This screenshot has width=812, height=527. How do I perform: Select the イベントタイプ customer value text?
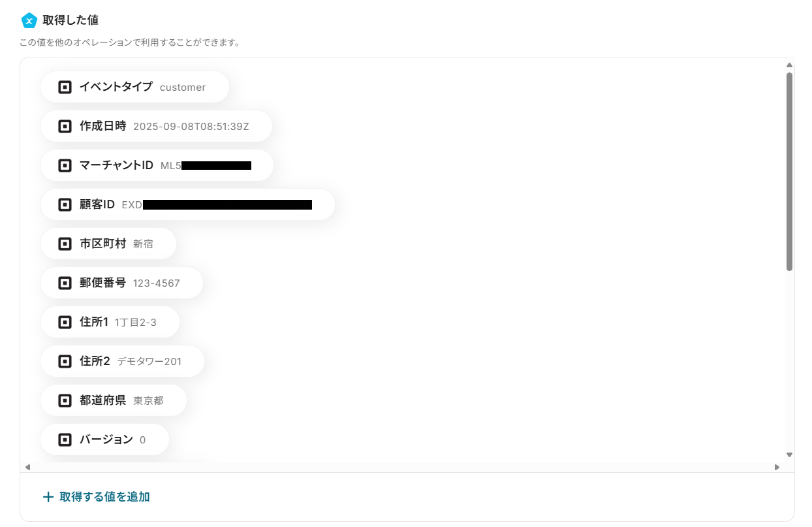[183, 88]
